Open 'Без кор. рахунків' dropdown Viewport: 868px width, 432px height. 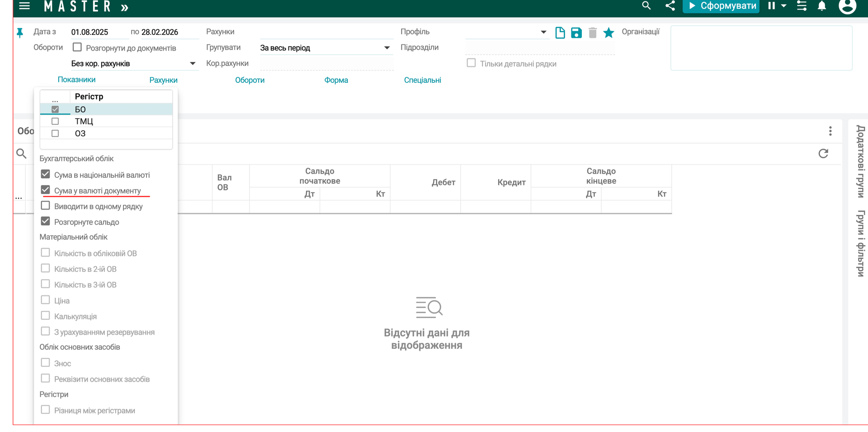click(x=192, y=64)
